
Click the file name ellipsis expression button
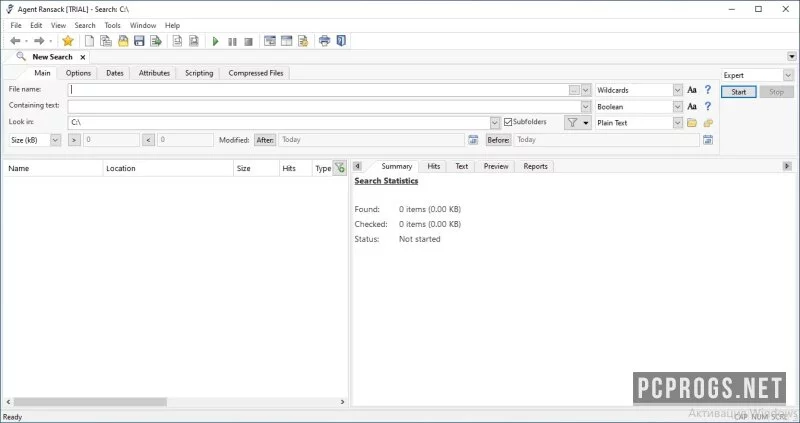pyautogui.click(x=574, y=90)
